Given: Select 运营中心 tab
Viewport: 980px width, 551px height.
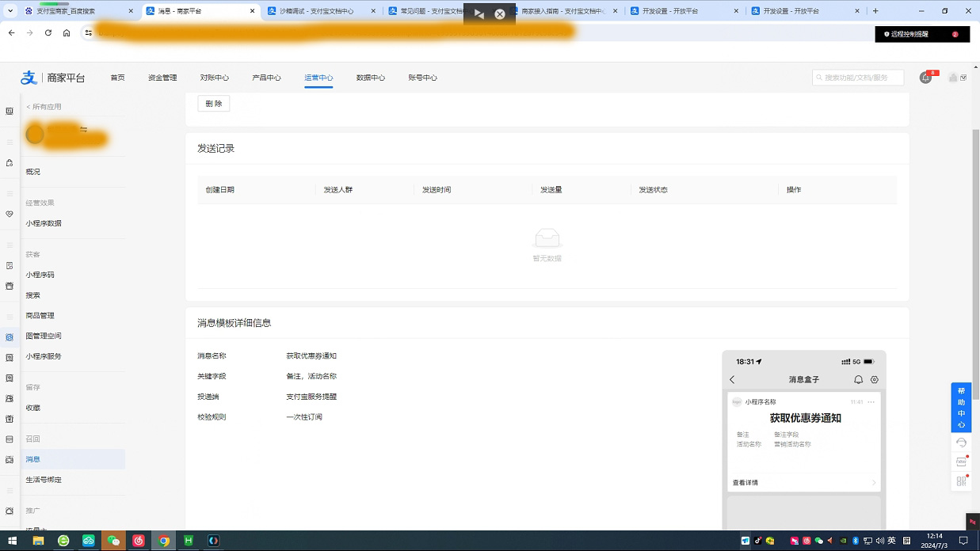Looking at the screenshot, I should [x=318, y=78].
